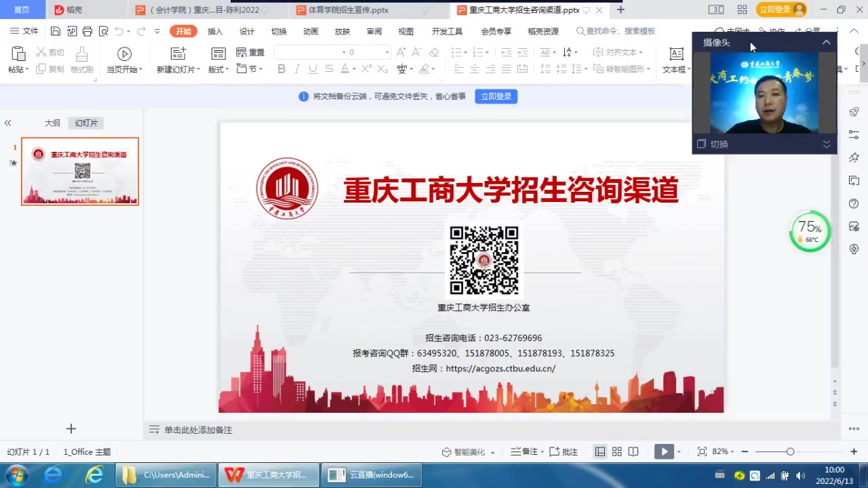Decrease font size icon
868x488 pixels.
pos(418,52)
